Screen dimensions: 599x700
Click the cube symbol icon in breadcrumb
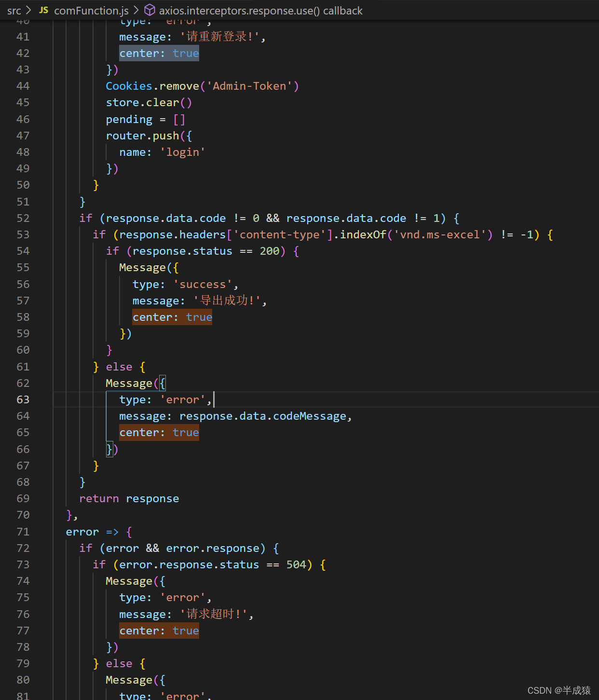(x=150, y=10)
